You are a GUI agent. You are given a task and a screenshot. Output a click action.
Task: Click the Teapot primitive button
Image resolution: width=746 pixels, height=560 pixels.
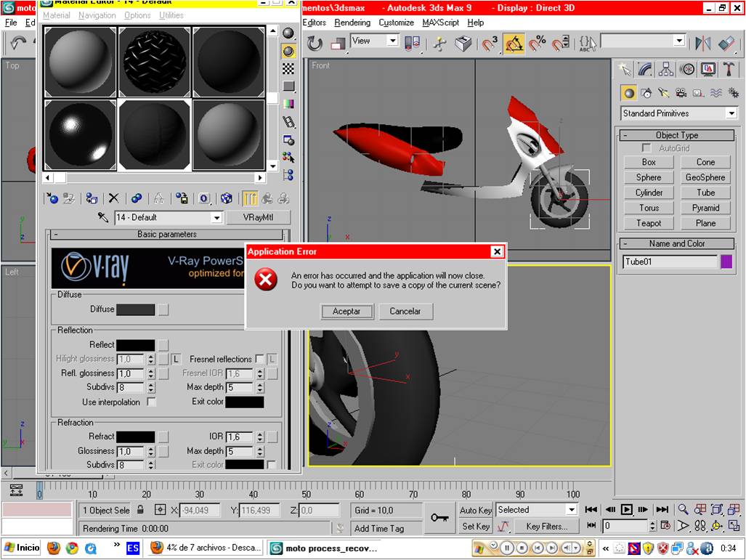pyautogui.click(x=649, y=223)
